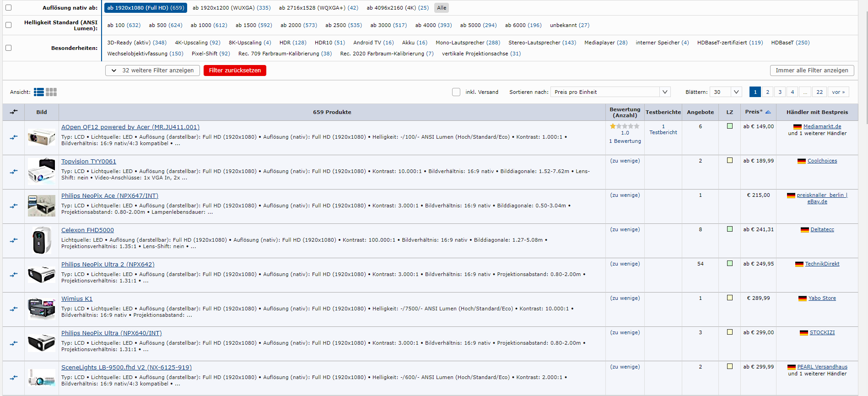Select Android TV feature filter

click(373, 43)
